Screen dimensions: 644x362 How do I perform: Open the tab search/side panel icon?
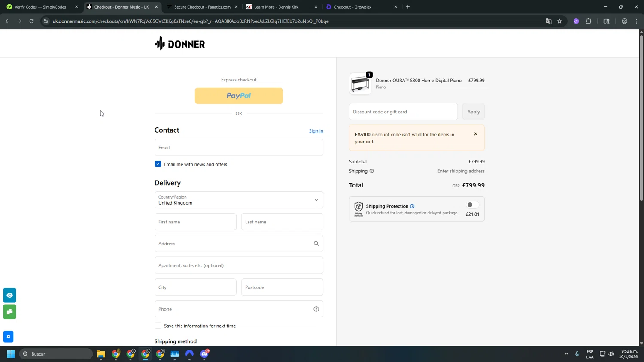(x=606, y=21)
